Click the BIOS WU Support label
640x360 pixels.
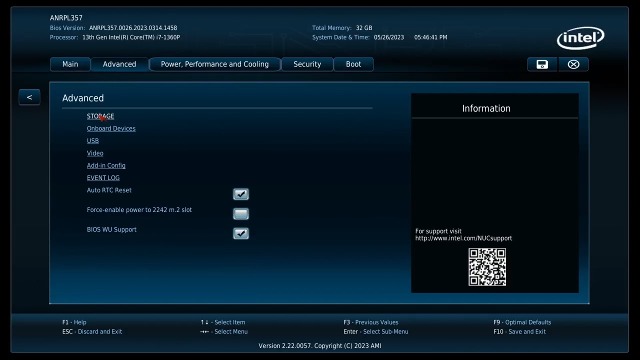click(111, 230)
